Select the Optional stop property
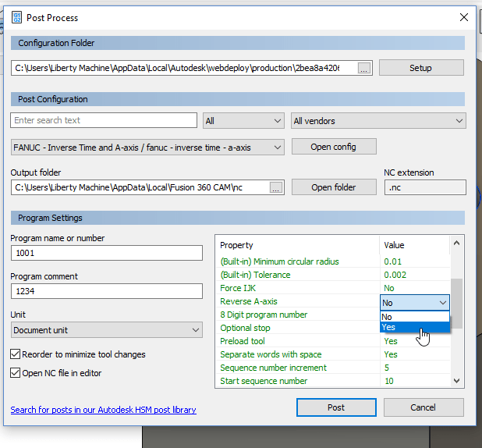Viewport: 482px width, 448px height. point(245,328)
